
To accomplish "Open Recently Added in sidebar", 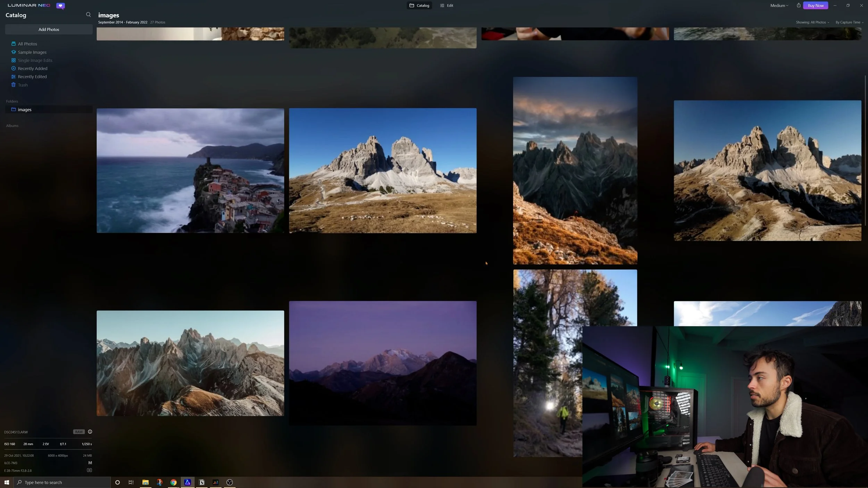I will point(32,68).
